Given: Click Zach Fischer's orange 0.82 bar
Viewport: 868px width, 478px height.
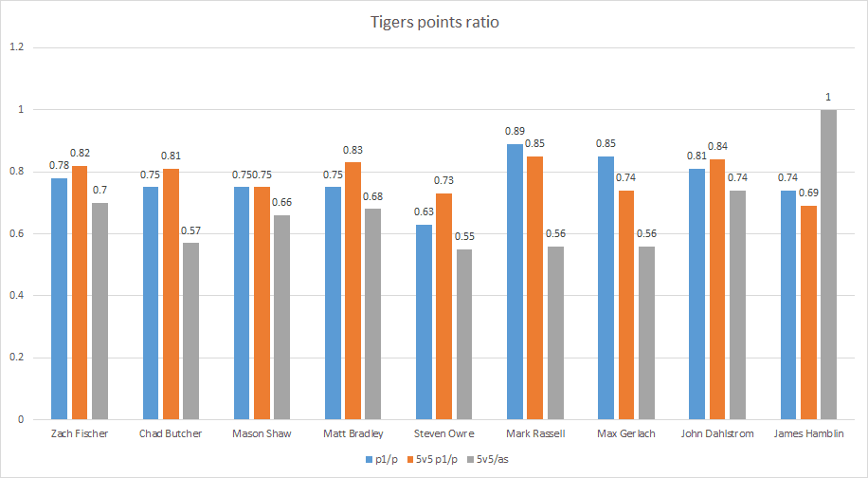Looking at the screenshot, I should point(80,292).
